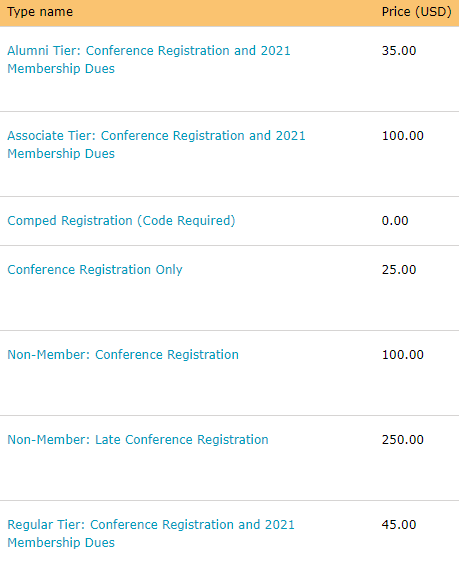The width and height of the screenshot is (459, 563).
Task: Click Membership Dues text under Regular Tier
Action: 61,543
